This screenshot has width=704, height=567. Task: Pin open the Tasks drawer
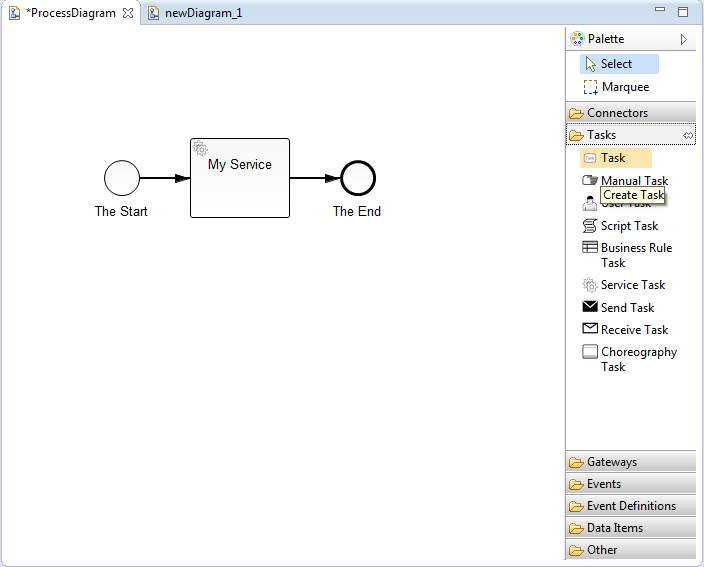tap(688, 135)
